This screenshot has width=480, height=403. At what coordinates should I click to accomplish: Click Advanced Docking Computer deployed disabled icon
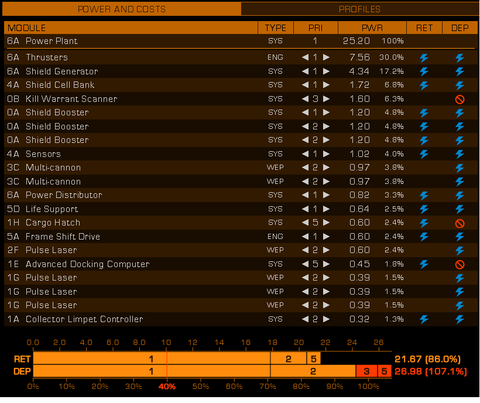[460, 265]
